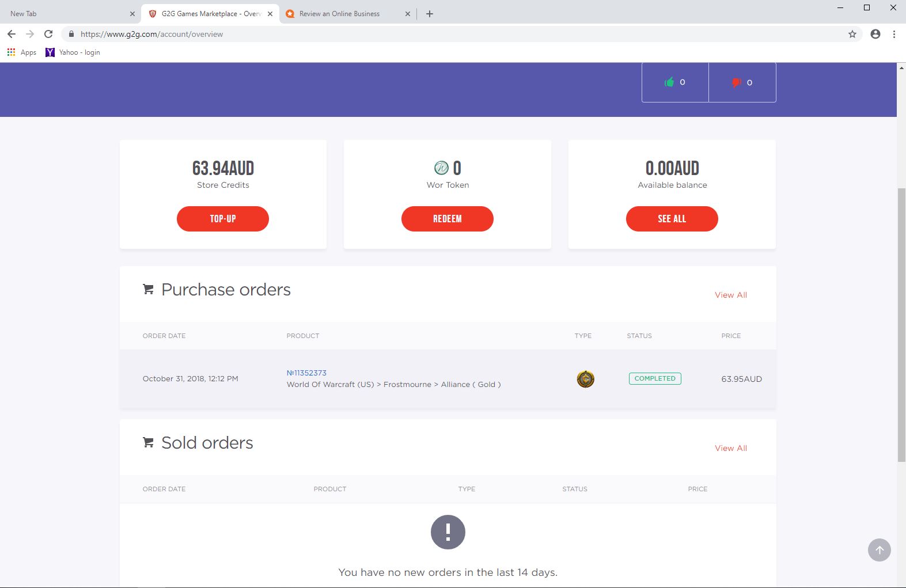This screenshot has width=906, height=588.
Task: Open the Yahoo - login bookmark
Action: [73, 52]
